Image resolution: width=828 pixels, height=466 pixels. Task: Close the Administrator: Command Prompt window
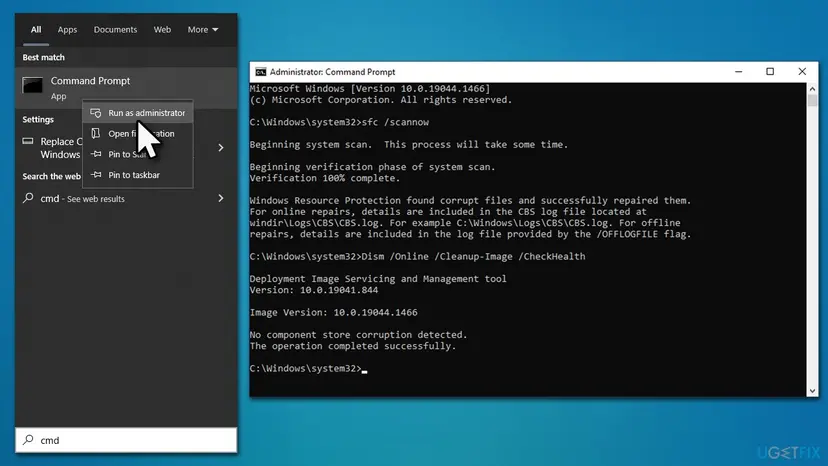click(x=802, y=72)
